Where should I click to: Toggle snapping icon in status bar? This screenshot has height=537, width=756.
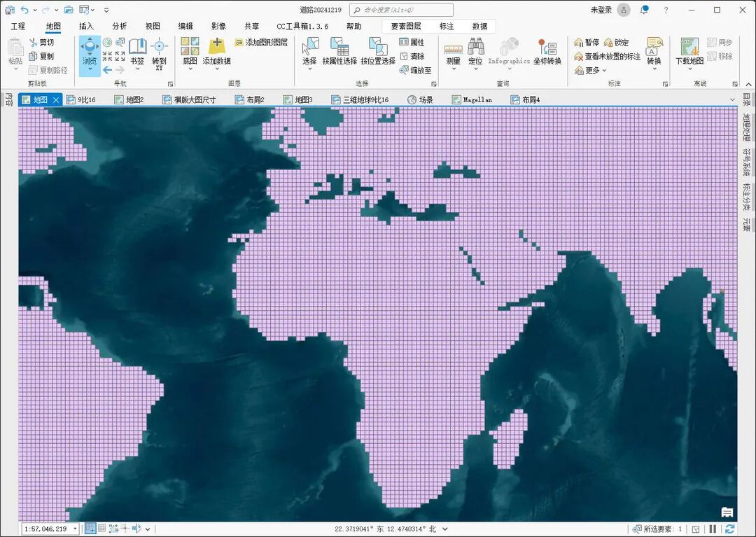(90, 529)
